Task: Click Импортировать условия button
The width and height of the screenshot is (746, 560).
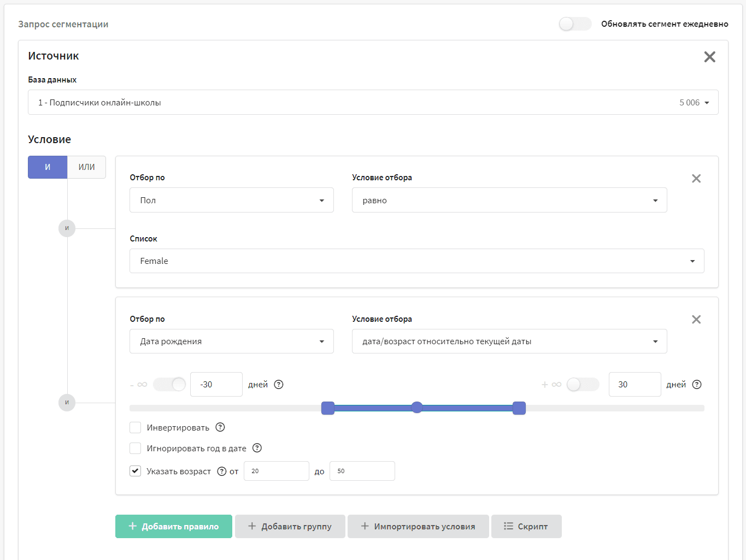Action: [418, 527]
